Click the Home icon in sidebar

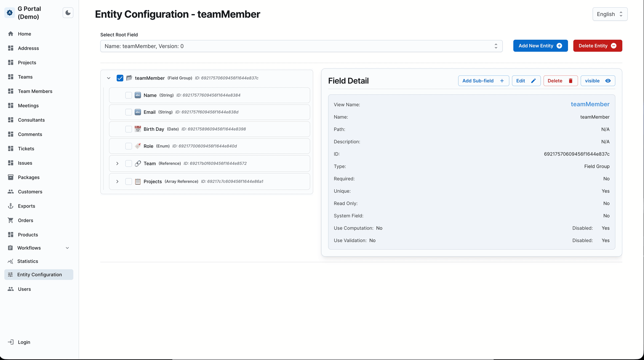click(x=11, y=34)
